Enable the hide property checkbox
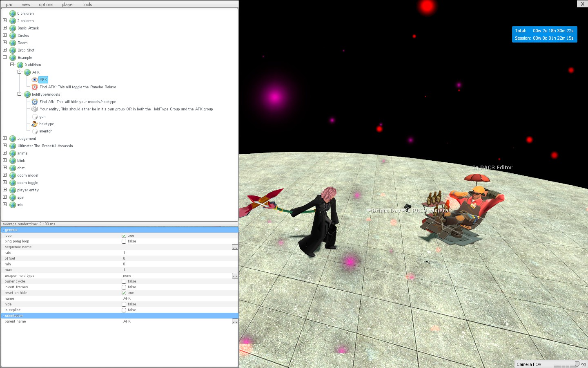The width and height of the screenshot is (588, 368). (124, 304)
